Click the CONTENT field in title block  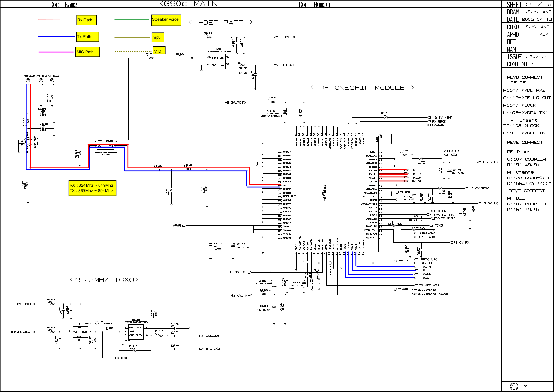point(527,64)
